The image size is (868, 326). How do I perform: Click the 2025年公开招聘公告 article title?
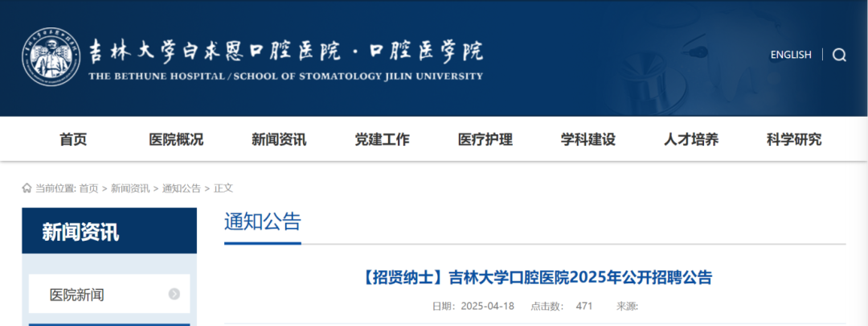pyautogui.click(x=536, y=277)
